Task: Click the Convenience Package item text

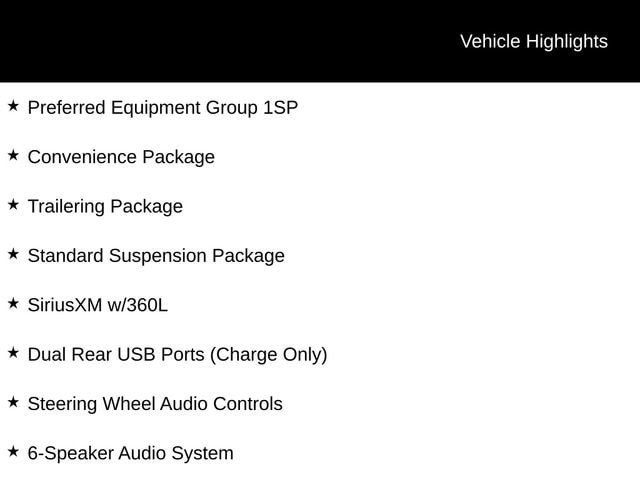Action: point(121,158)
